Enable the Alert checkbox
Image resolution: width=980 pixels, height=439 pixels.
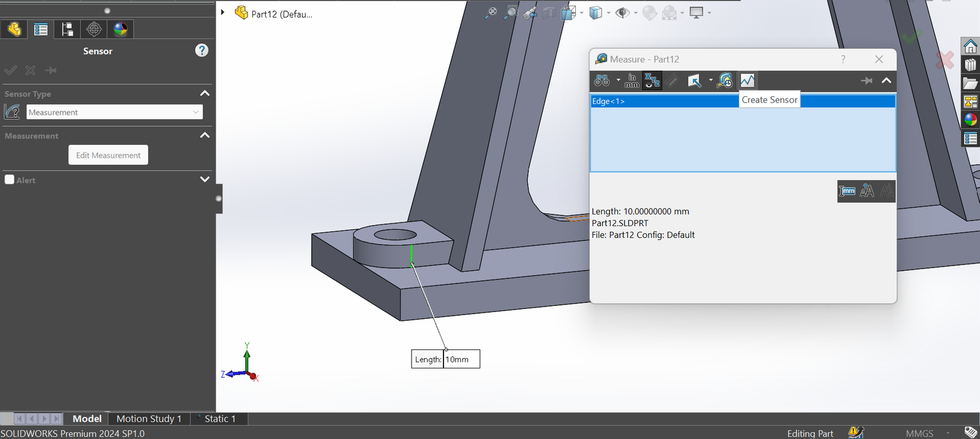[x=10, y=180]
